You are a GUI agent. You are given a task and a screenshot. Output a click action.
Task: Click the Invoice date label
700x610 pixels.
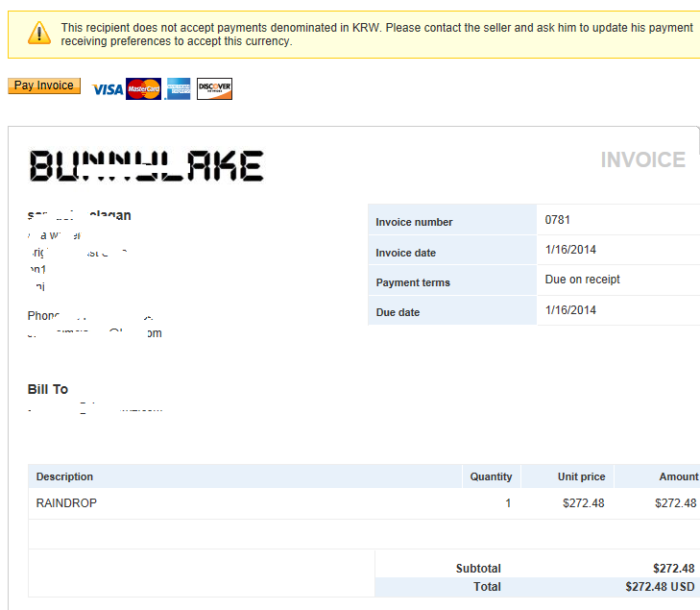(405, 253)
